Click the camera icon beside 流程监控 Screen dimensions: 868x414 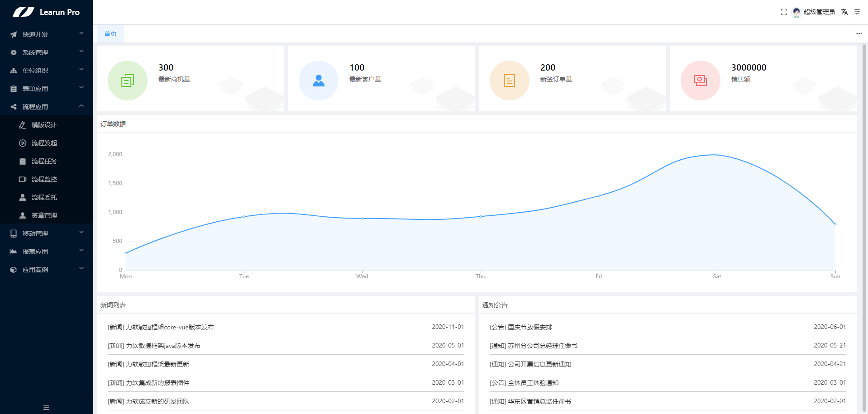(x=23, y=179)
